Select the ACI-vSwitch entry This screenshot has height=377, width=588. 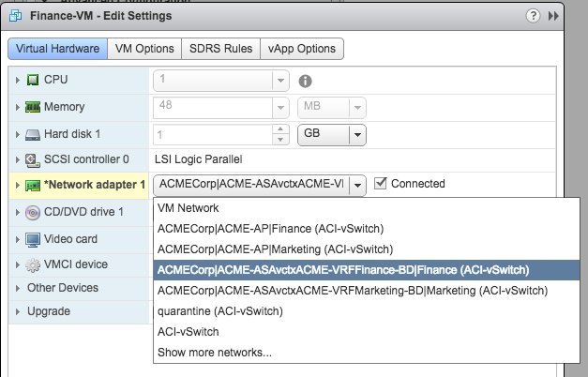(x=367, y=332)
